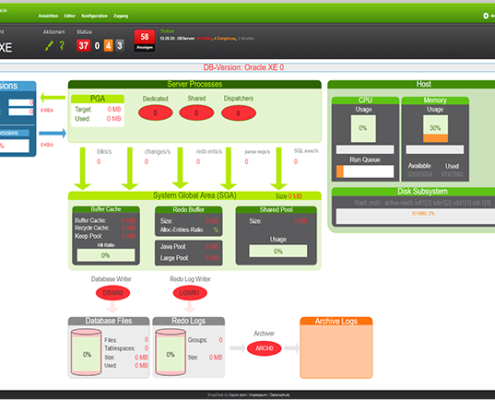
Task: Click the Shared processes red oval
Action: 196,113
